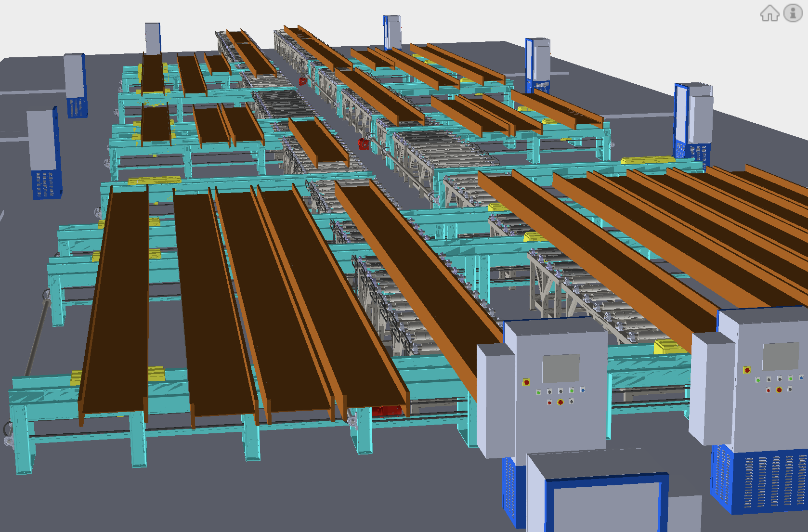This screenshot has height=532, width=808.
Task: Select the beam lying across middle roller conveyor
Action: 318,142
